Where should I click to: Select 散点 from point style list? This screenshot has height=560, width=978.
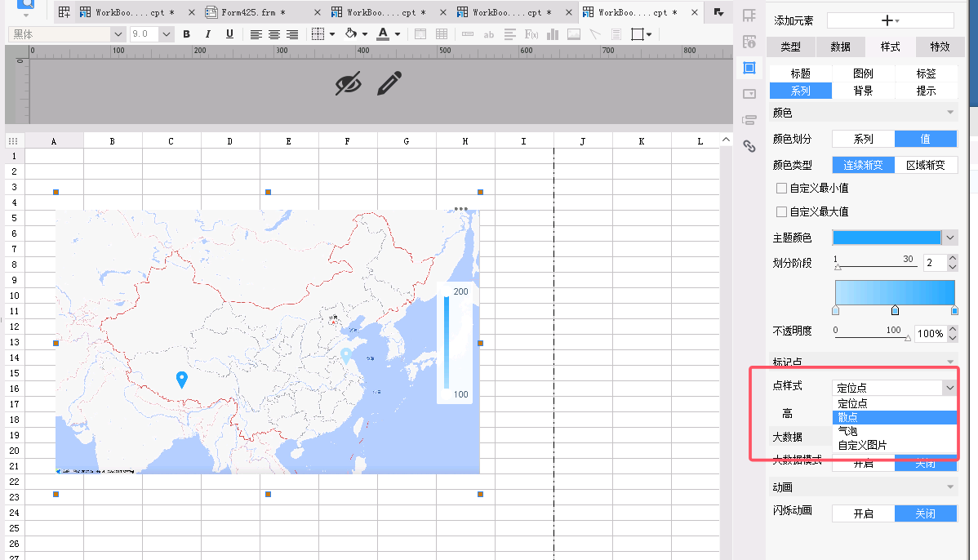click(895, 417)
